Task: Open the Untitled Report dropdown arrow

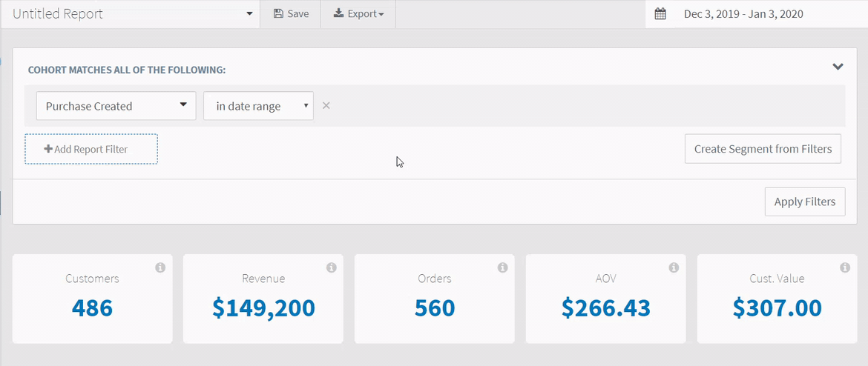Action: 249,14
